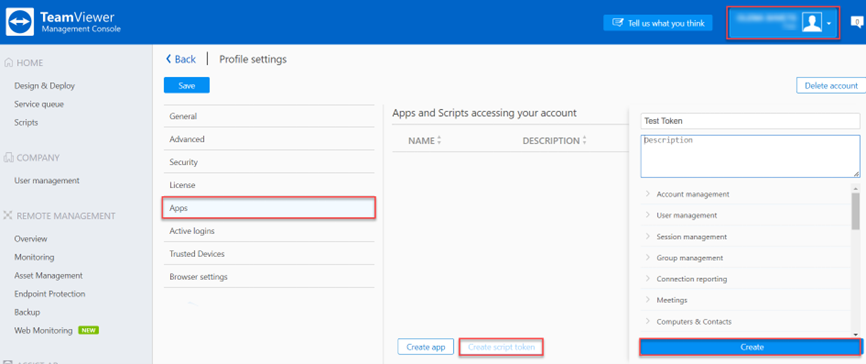Click the Delete account button
Viewport: 866px width, 364px height.
(x=831, y=86)
